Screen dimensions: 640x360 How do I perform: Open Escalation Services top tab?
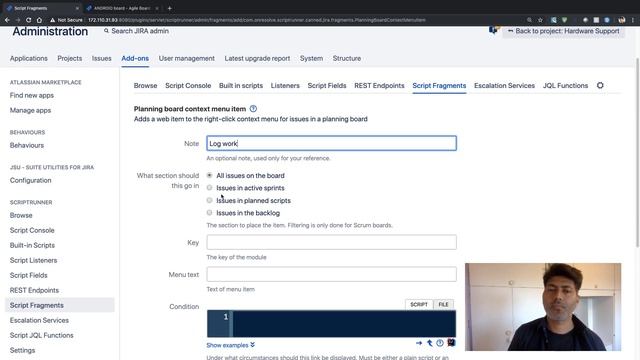coord(504,85)
